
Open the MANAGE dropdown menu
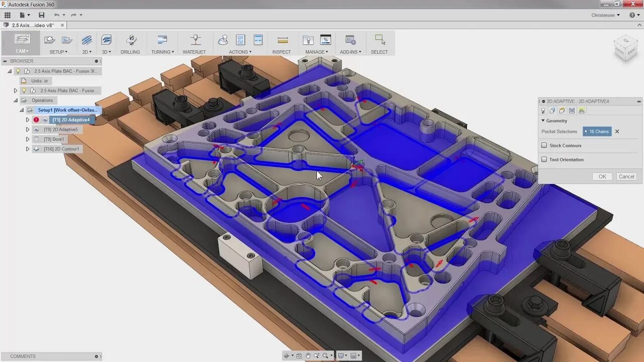(x=316, y=52)
